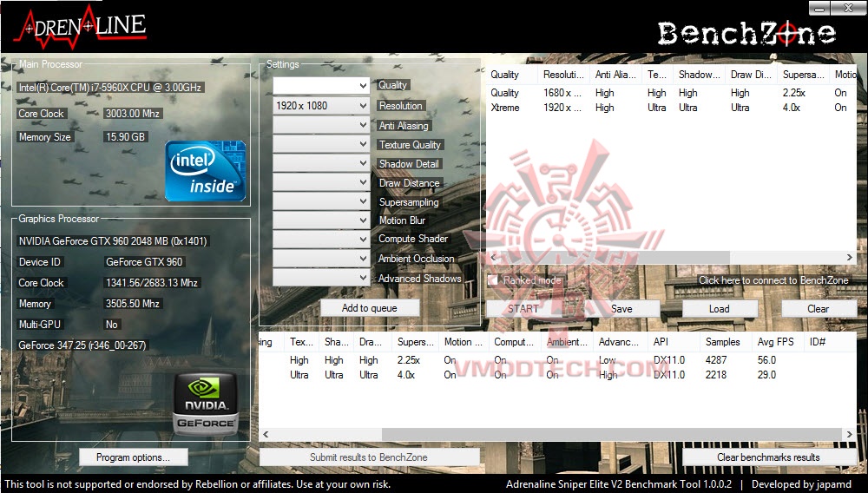Screen dimensions: 868x493
Task: Click the 1341.56/2683.13 Mhz core clock value
Action: pyautogui.click(x=152, y=283)
